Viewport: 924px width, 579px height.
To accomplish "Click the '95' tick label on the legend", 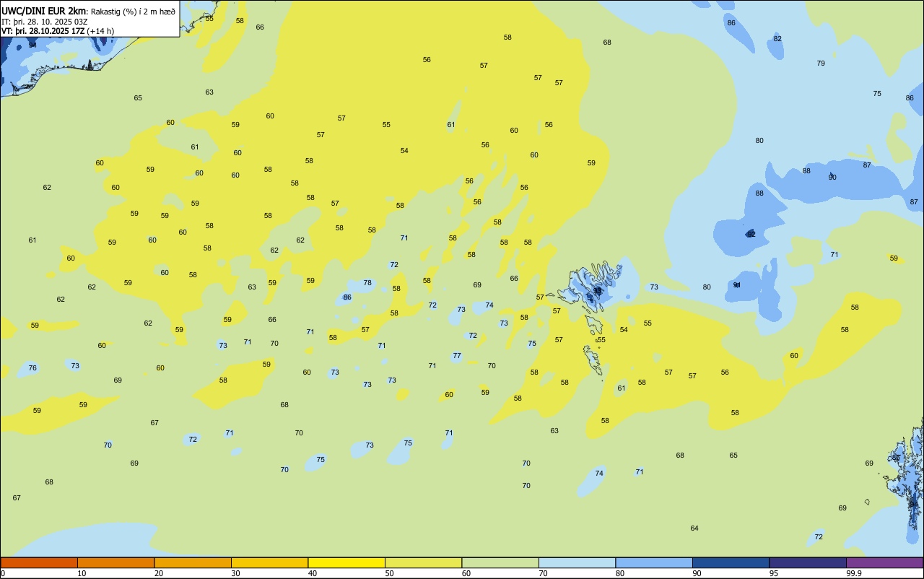I will click(x=774, y=573).
